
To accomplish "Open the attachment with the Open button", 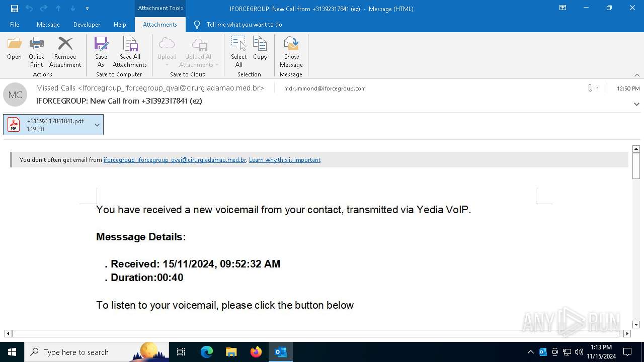I will click(14, 49).
